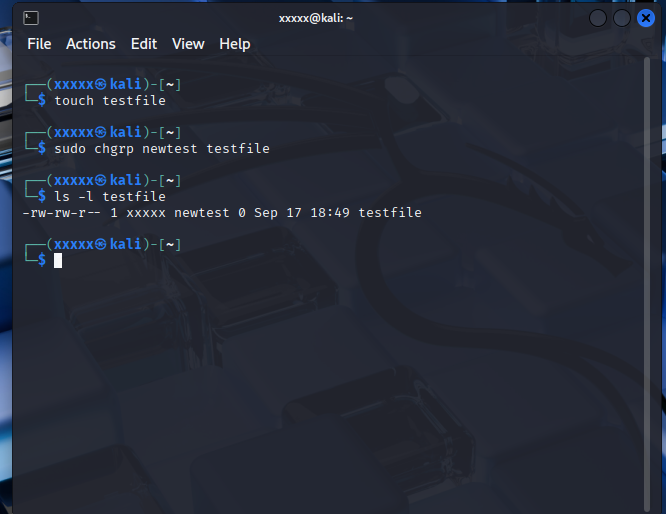This screenshot has height=514, width=666.
Task: Minimize the terminal window
Action: pos(598,18)
